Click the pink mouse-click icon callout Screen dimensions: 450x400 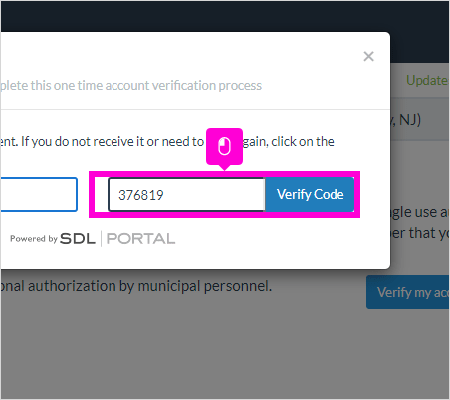tap(224, 146)
